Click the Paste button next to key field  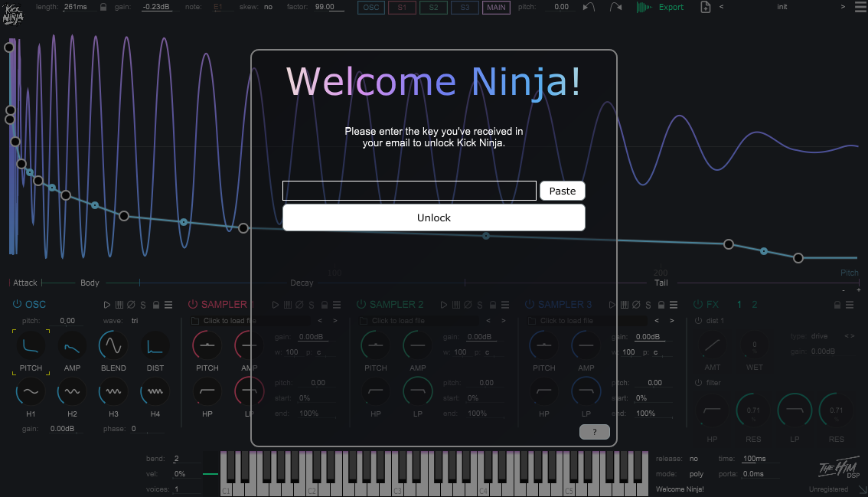[x=562, y=191]
